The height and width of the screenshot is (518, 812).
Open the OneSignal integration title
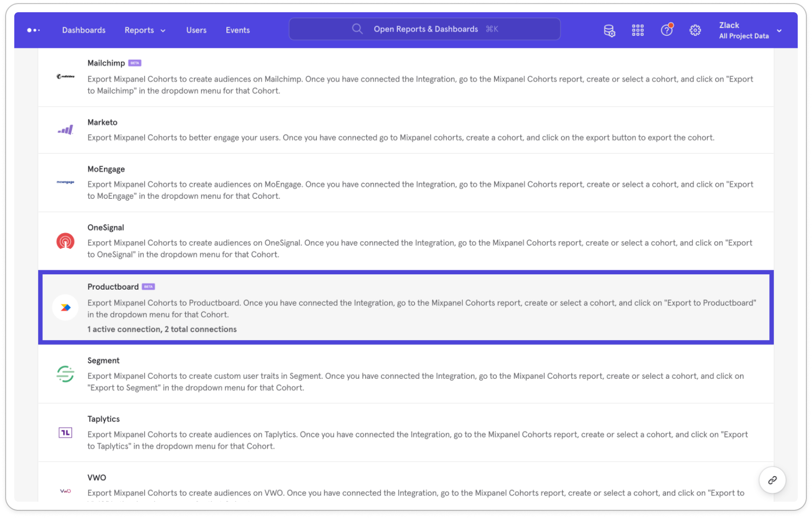point(106,227)
